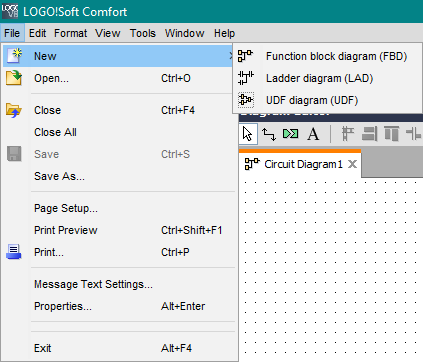The width and height of the screenshot is (424, 363).
Task: Expand the New submenu entry
Action: 119,56
